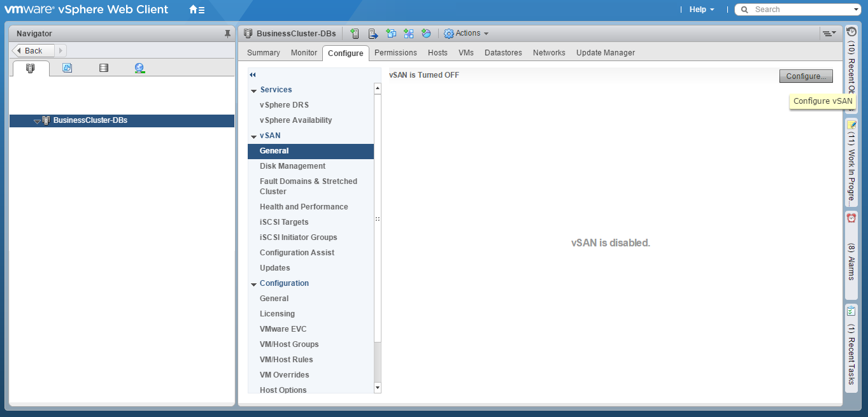This screenshot has height=417, width=868.
Task: Expand the Help dropdown menu
Action: [x=702, y=10]
